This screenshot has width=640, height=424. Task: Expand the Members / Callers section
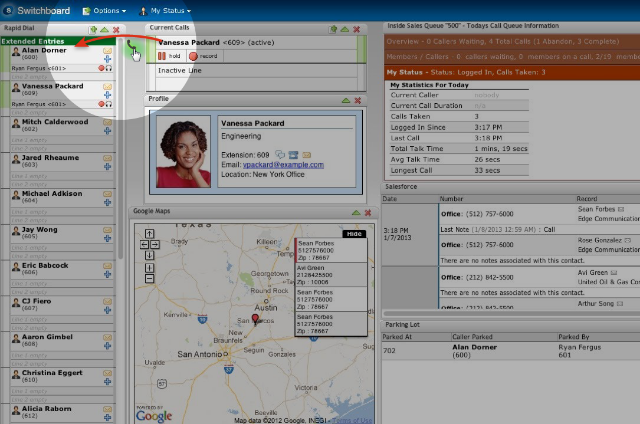coord(512,57)
